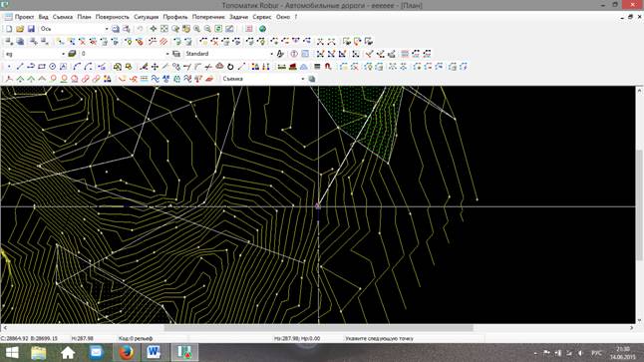This screenshot has height=362, width=644.
Task: Open Firefox from the taskbar
Action: point(126,353)
